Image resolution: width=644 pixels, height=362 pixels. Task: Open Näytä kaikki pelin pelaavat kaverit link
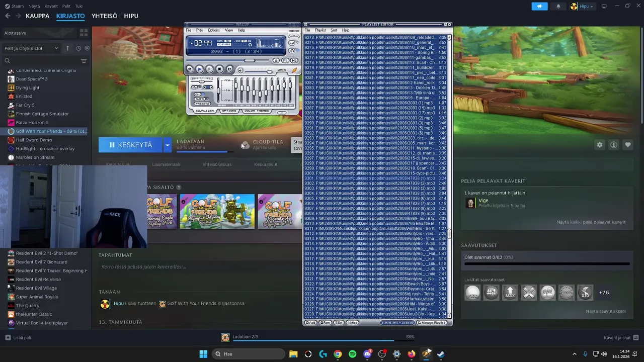click(x=591, y=222)
